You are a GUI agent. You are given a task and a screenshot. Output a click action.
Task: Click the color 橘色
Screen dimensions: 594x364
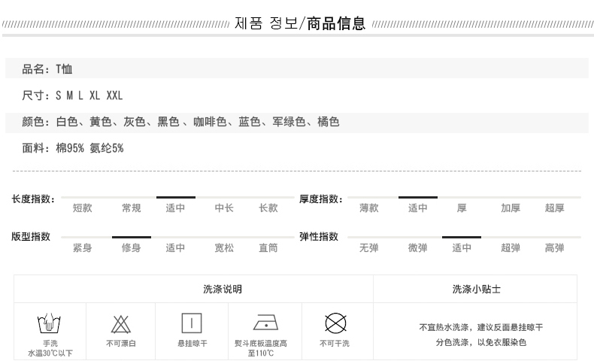[328, 122]
